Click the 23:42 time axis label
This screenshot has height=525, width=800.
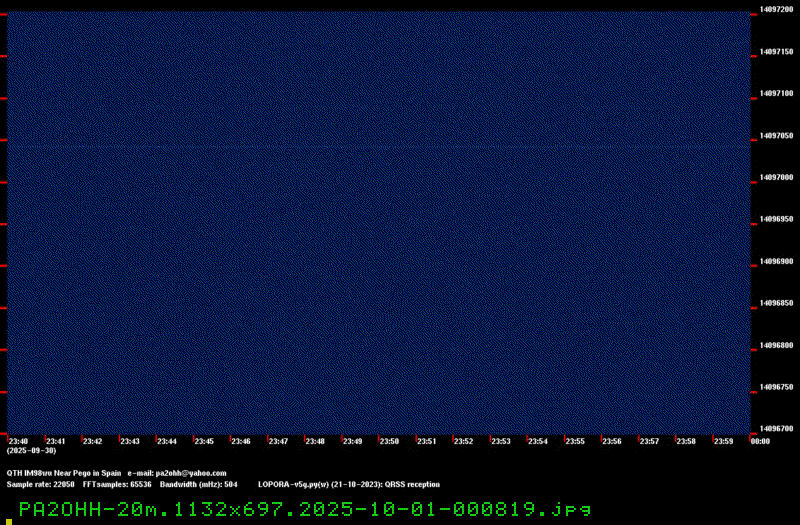pyautogui.click(x=92, y=441)
